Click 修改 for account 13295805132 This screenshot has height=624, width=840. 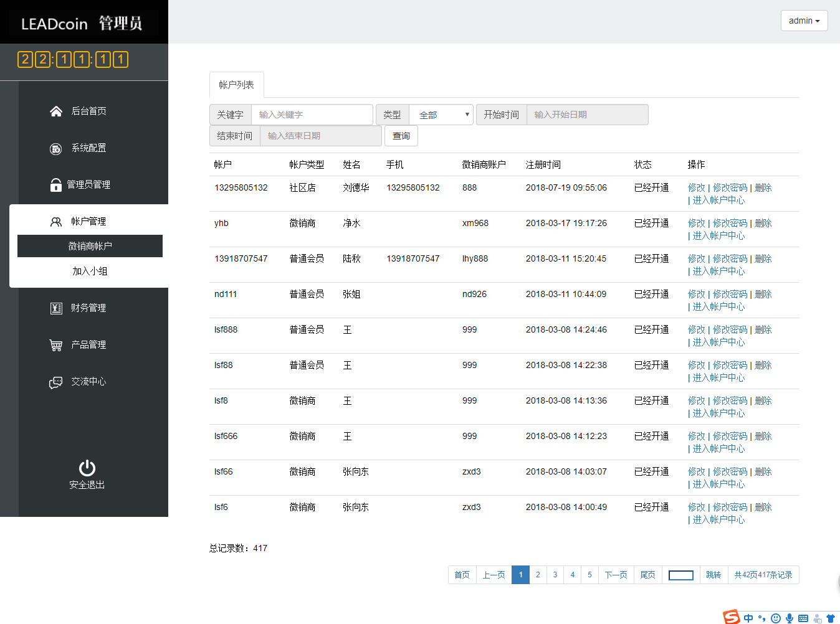(x=697, y=187)
